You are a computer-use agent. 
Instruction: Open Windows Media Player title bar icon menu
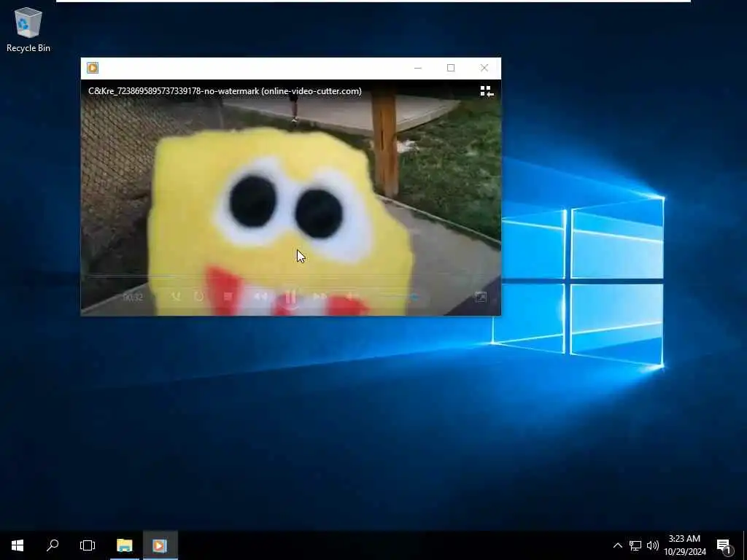(x=93, y=68)
